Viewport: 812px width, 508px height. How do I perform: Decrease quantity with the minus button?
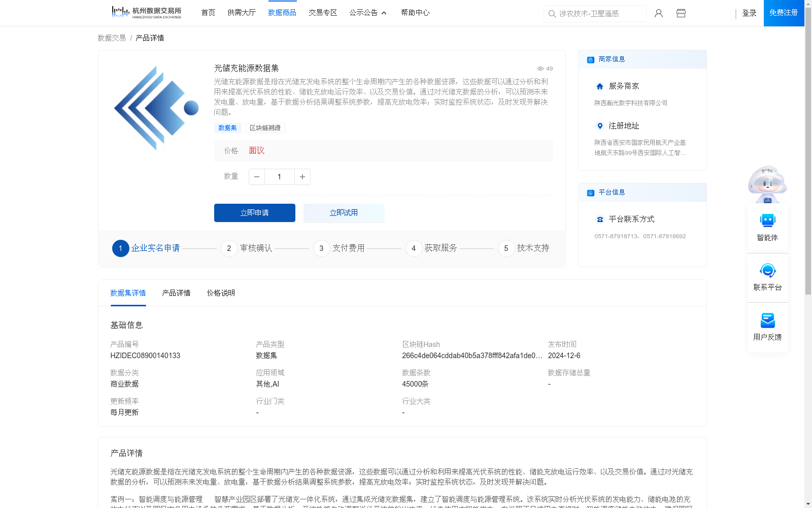pos(257,177)
